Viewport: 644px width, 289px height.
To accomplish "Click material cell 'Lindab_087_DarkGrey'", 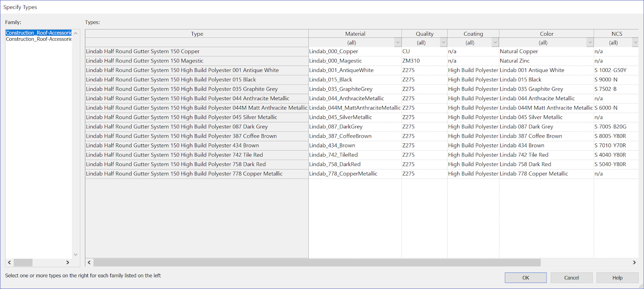I will pos(355,126).
